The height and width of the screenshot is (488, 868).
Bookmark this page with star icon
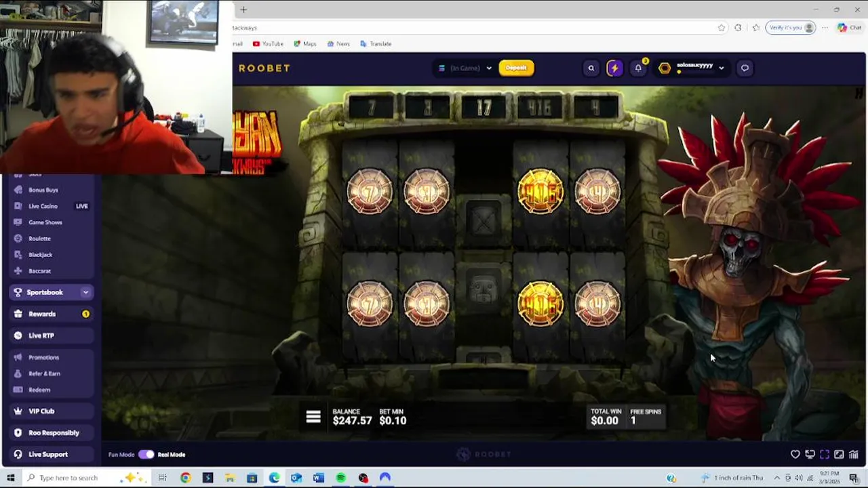coord(722,28)
